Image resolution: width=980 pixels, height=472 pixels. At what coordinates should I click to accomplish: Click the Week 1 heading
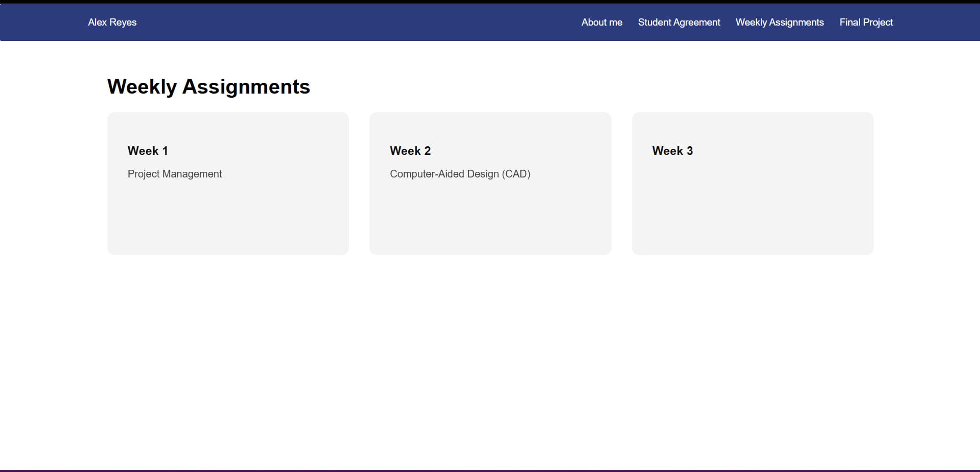[147, 151]
